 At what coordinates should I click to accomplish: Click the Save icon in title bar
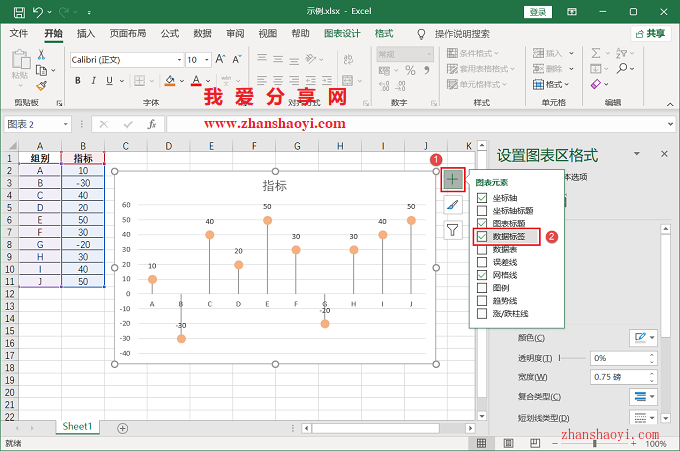tap(19, 12)
